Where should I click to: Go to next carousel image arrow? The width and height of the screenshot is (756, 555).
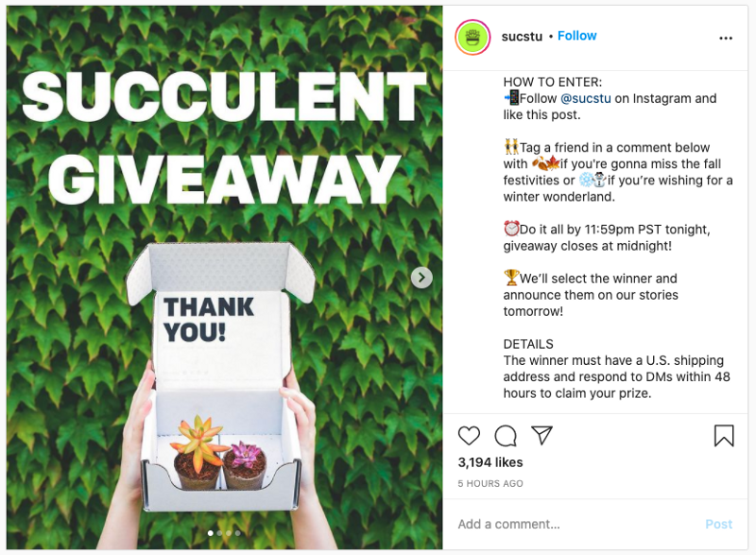pyautogui.click(x=421, y=277)
